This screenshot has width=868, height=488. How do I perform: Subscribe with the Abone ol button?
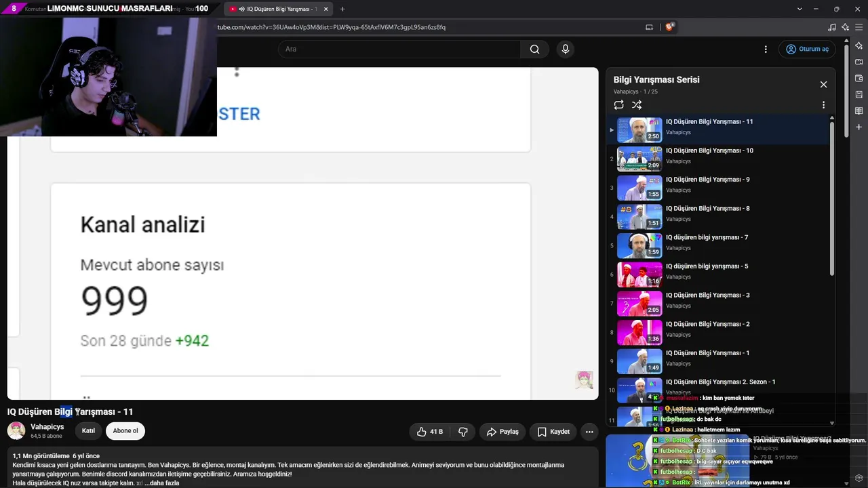(125, 431)
